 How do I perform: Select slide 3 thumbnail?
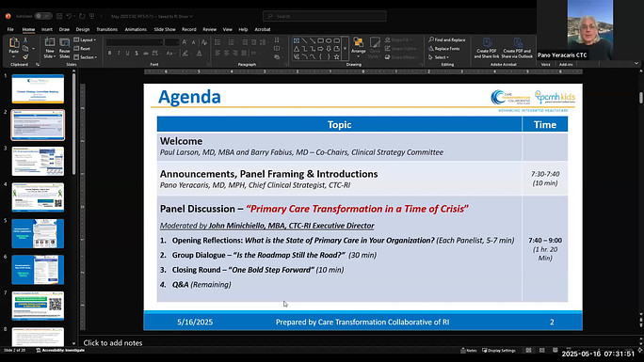pos(38,161)
